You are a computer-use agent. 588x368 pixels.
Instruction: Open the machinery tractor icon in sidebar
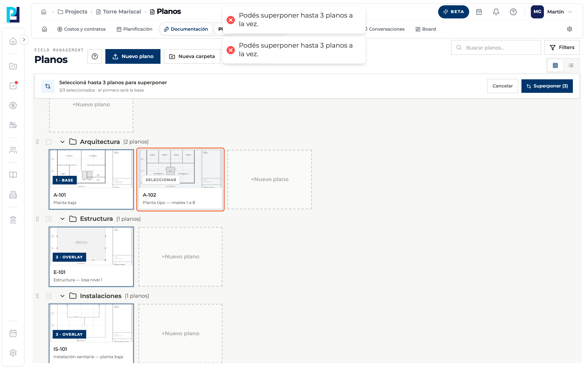coord(13,125)
